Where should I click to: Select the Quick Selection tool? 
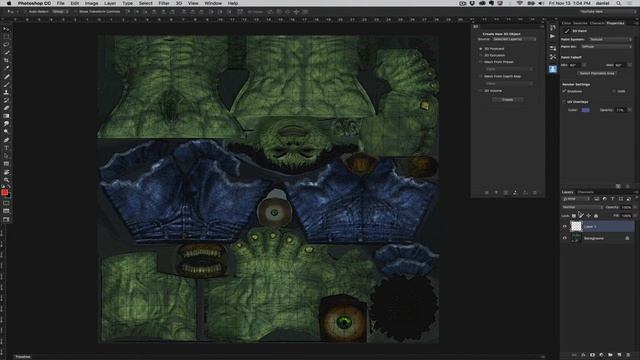(6, 53)
